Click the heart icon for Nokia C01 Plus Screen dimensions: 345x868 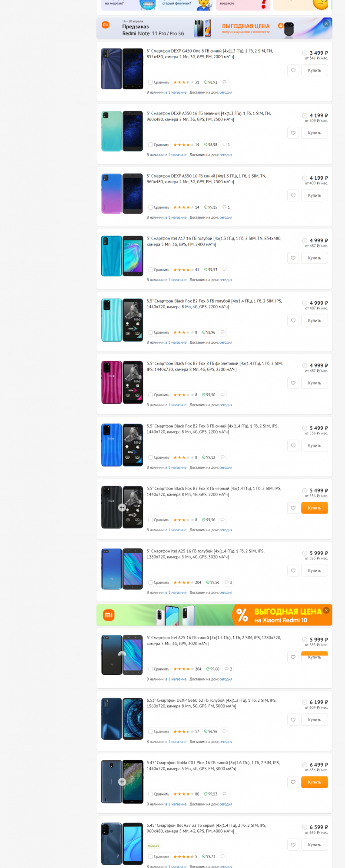pos(293,782)
